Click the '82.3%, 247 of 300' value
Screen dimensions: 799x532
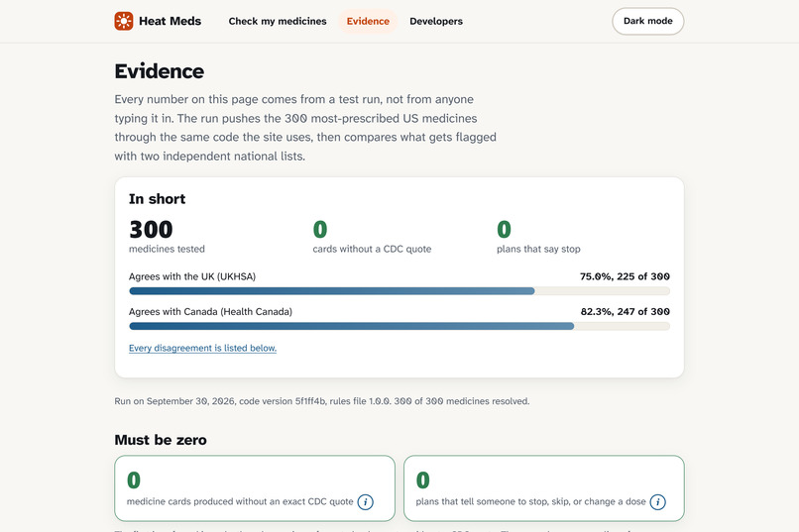pos(626,311)
